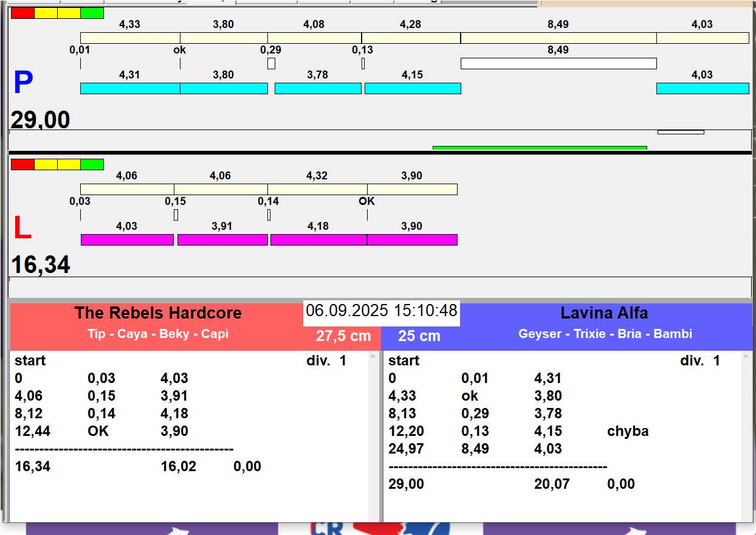Screen dimensions: 756x535
Task: Select the magenta 3,91 bar in lane L
Action: point(222,240)
